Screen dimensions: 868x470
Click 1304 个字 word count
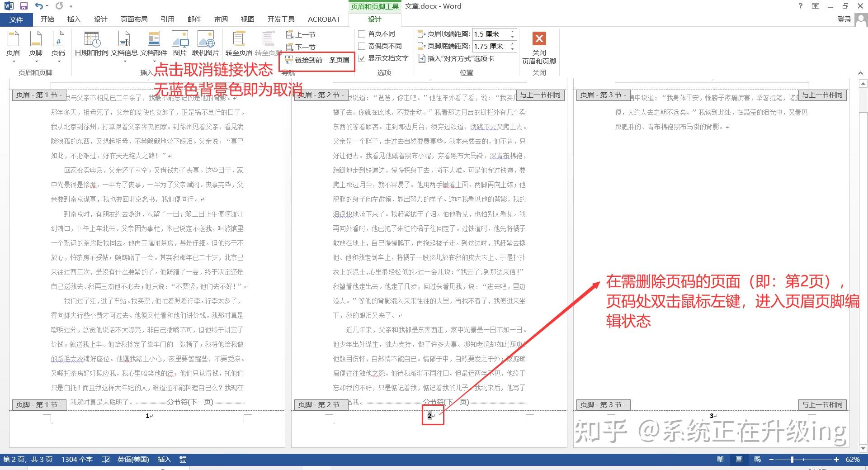(77, 459)
